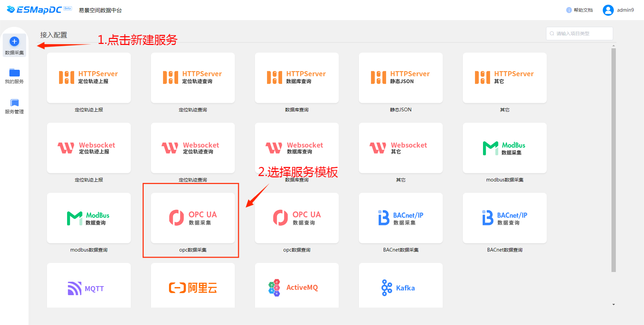This screenshot has height=325, width=644.
Task: Open the 帮助文档 link
Action: [x=583, y=10]
